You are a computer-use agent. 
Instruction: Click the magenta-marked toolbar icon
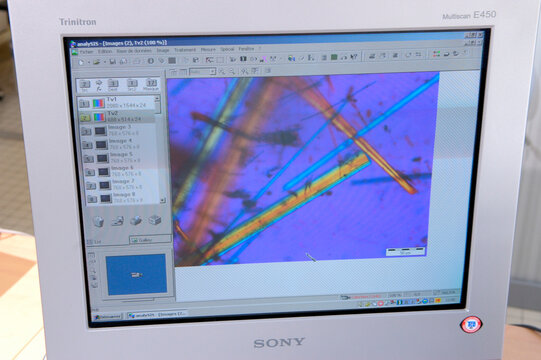263,59
